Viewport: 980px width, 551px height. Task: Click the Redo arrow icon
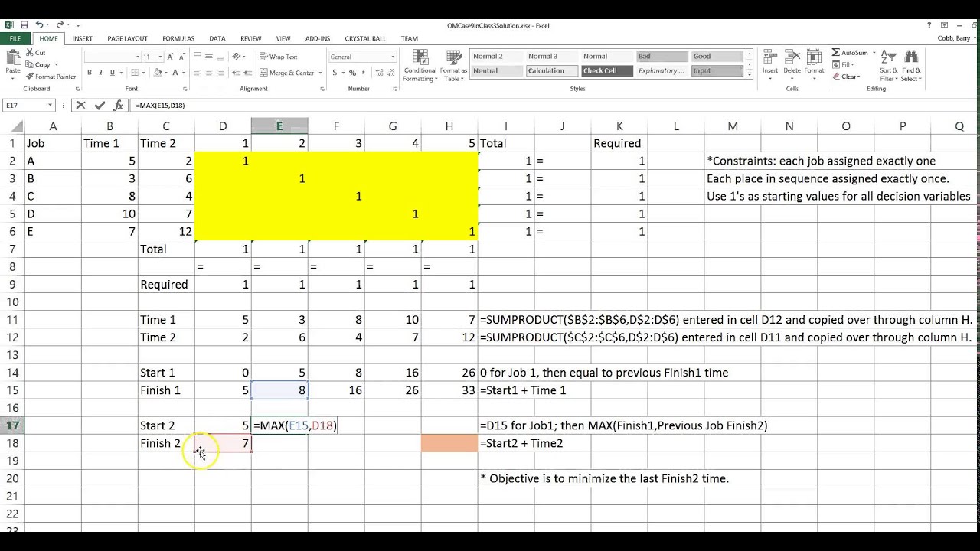[60, 25]
